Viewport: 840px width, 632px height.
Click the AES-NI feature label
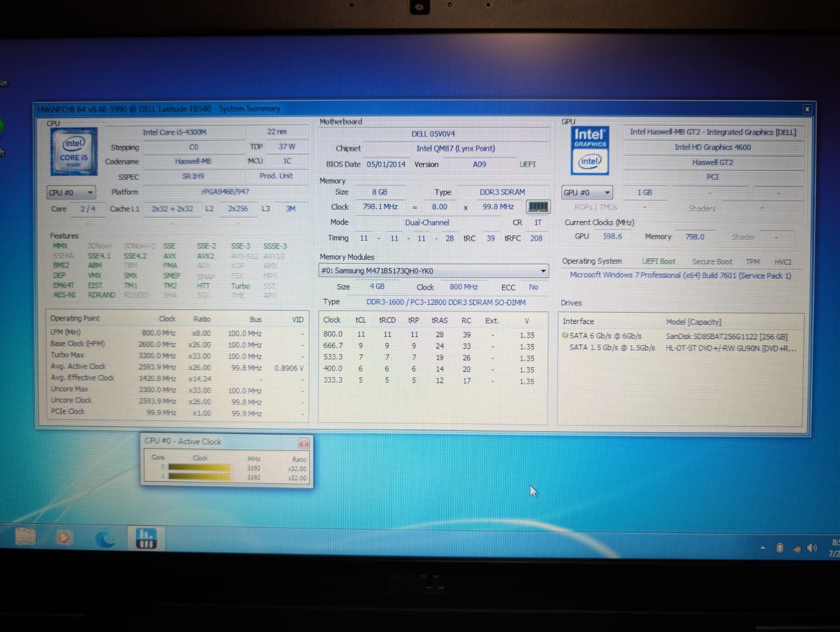64,295
